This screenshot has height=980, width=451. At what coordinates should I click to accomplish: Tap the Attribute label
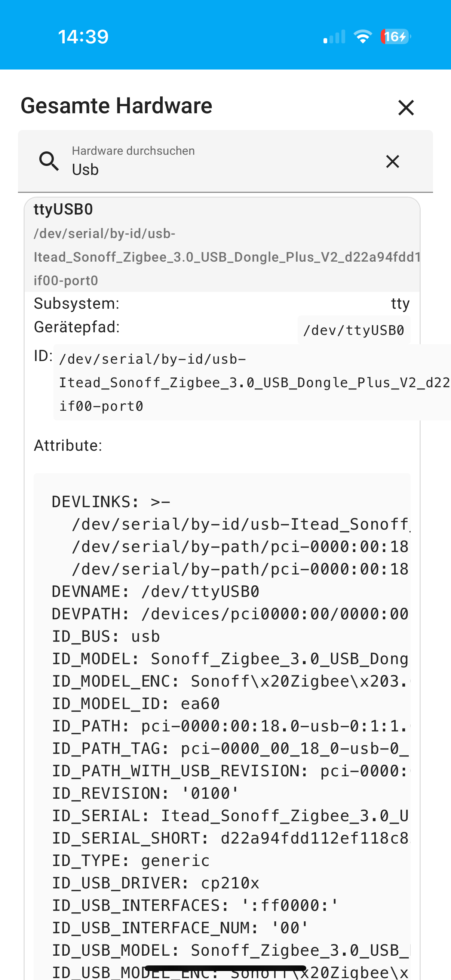coord(68,446)
